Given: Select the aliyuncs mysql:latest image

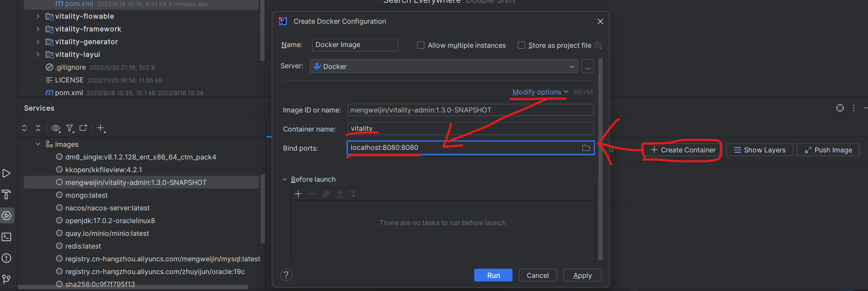Looking at the screenshot, I should [x=163, y=259].
